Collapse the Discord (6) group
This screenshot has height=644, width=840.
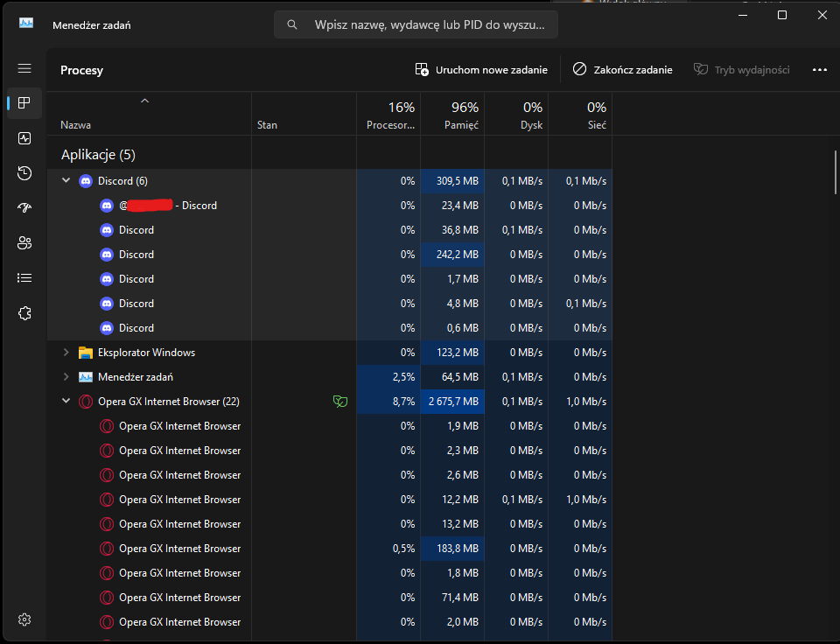pyautogui.click(x=66, y=180)
